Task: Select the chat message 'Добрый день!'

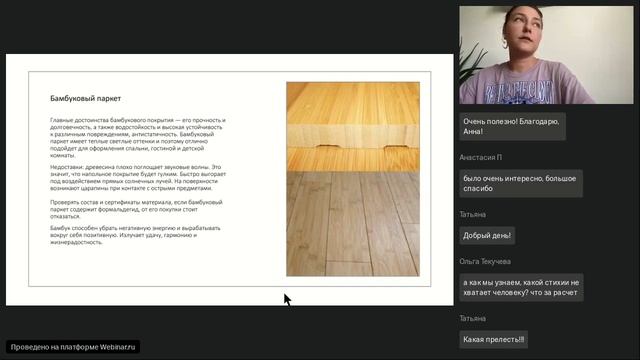Action: coord(487,236)
